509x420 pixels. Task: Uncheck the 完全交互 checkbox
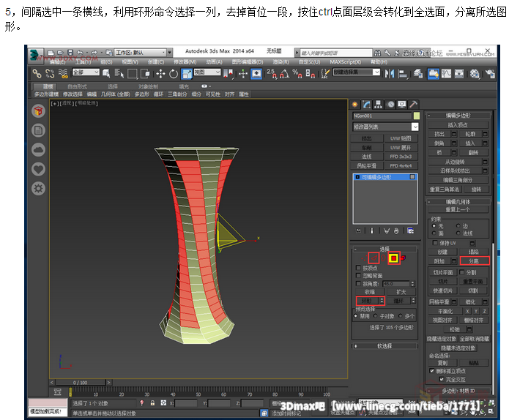(442, 379)
